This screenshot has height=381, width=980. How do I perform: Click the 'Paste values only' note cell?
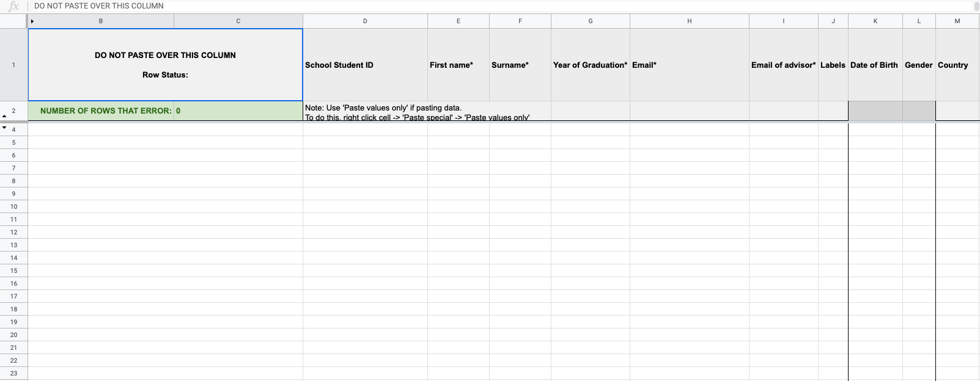click(427, 111)
